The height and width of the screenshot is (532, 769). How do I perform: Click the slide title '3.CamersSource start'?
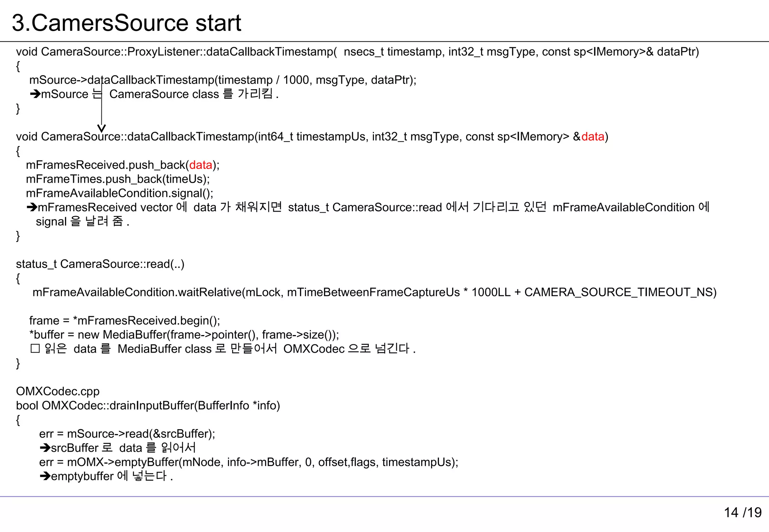(127, 23)
